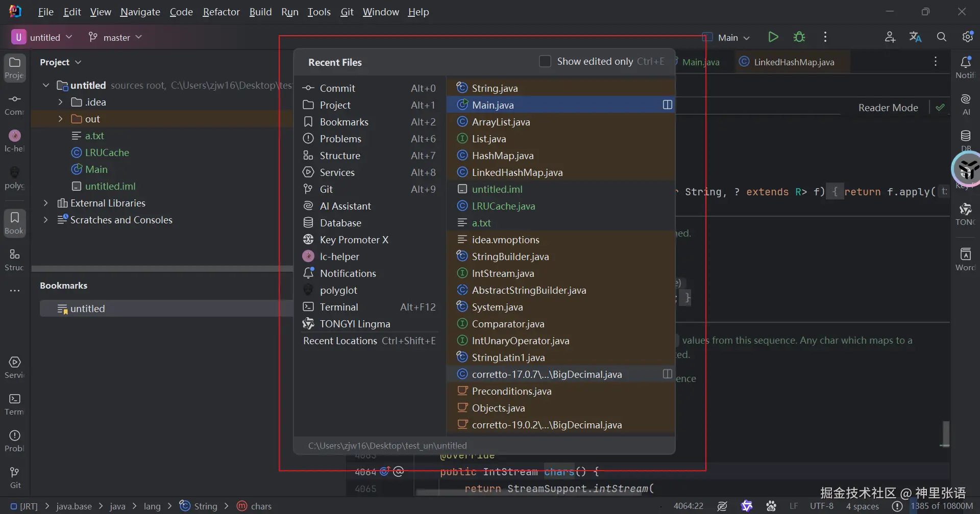The width and height of the screenshot is (980, 514).
Task: Select a.txt in the project tree
Action: [89, 136]
